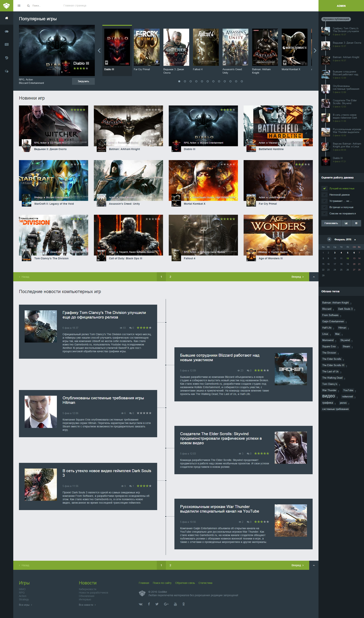Click 'Голосовать' vote button

[331, 223]
